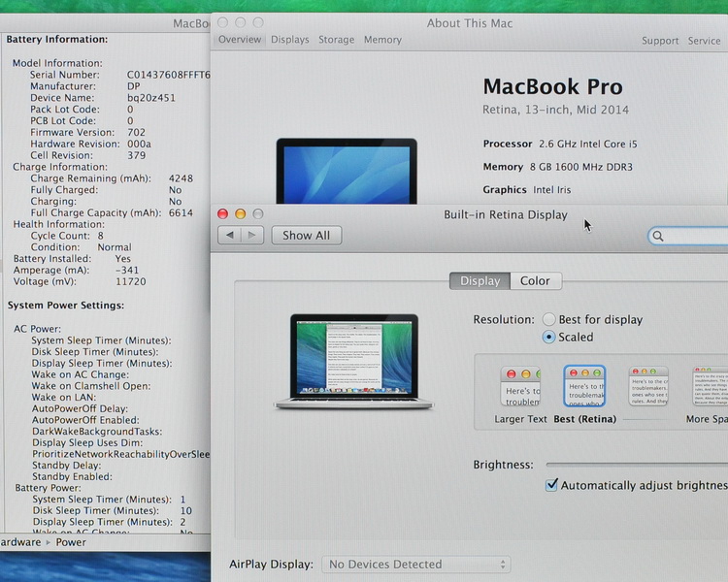Close the Built-in Retina Display window
This screenshot has width=728, height=582.
pos(223,214)
